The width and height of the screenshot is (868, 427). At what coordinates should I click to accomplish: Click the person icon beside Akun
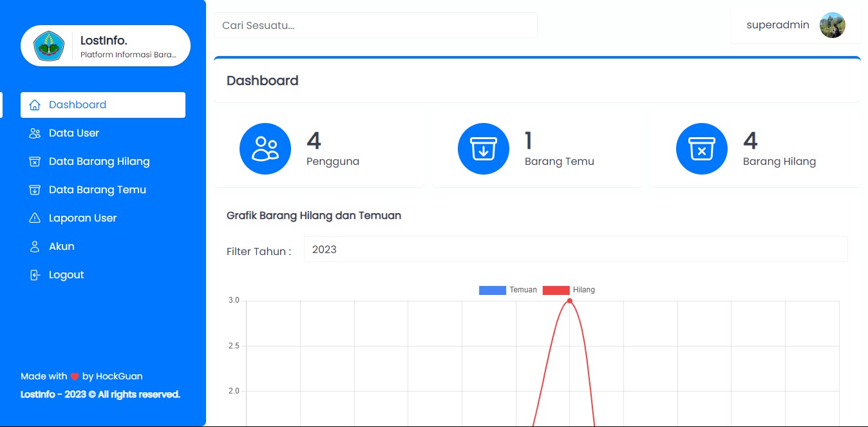(x=35, y=247)
